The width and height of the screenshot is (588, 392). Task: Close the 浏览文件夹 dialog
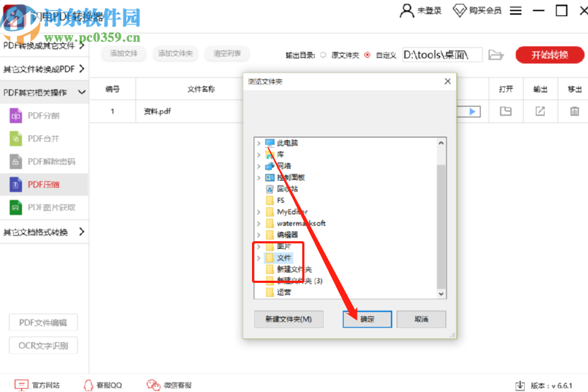point(447,81)
